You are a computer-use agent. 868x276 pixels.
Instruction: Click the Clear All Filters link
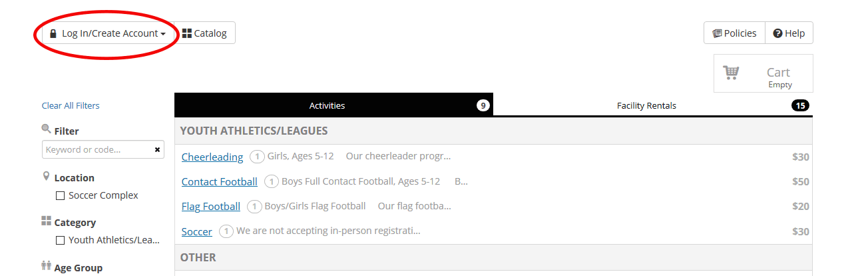(71, 105)
